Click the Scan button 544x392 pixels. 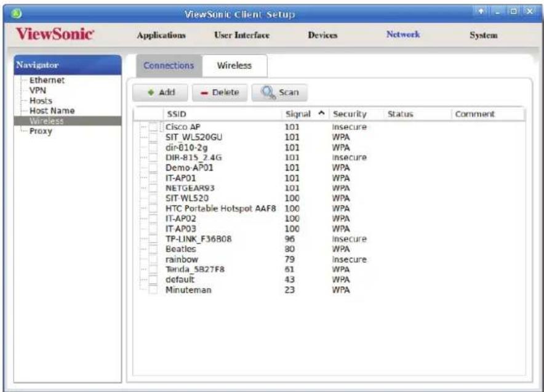279,93
